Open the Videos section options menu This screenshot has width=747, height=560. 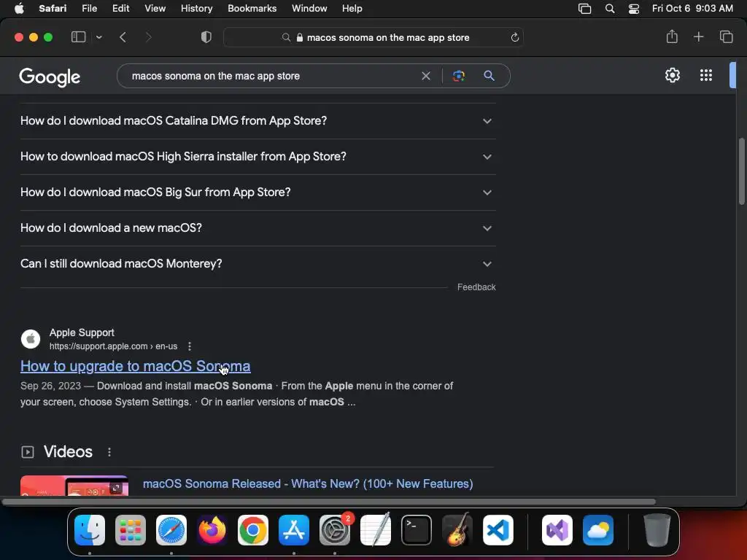[109, 452]
